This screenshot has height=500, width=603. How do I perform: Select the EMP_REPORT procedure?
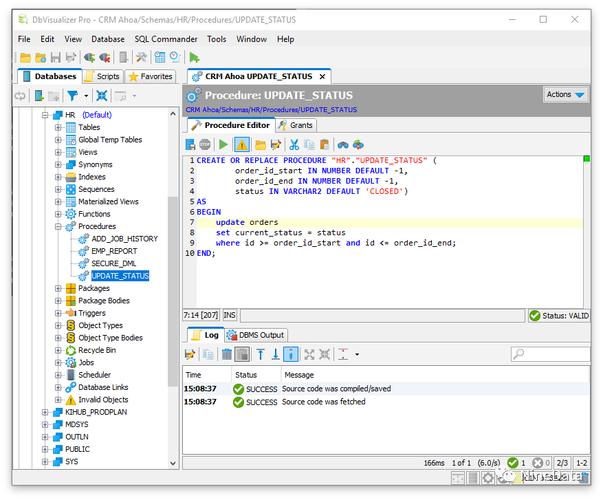(114, 251)
